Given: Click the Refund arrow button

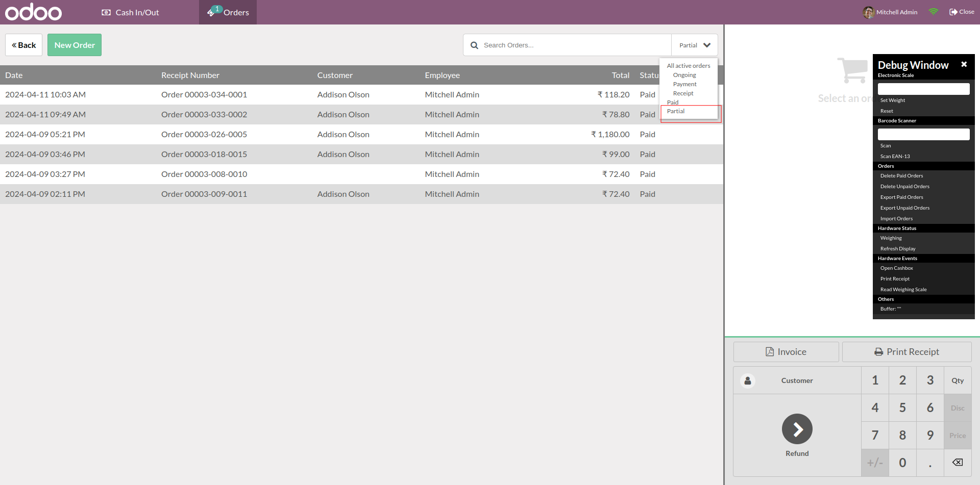Looking at the screenshot, I should click(x=797, y=429).
